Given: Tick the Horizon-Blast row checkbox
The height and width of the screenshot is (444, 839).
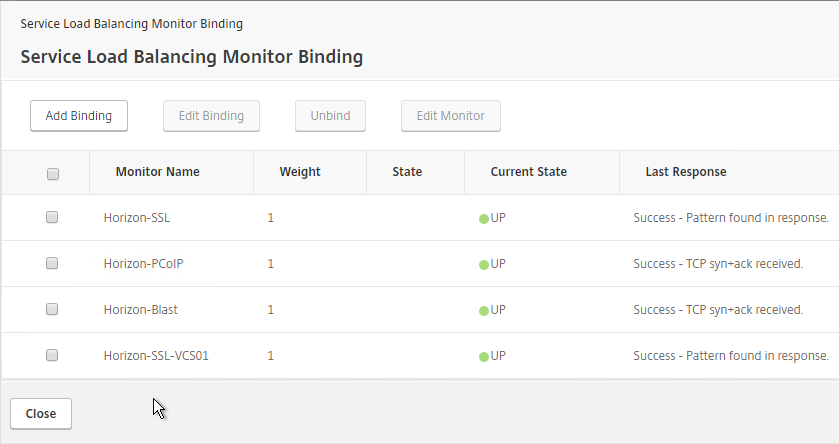Looking at the screenshot, I should click(52, 309).
